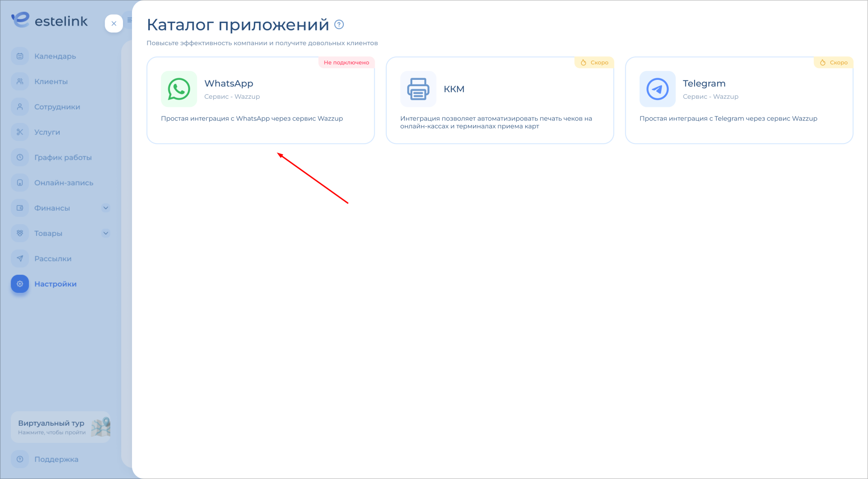The height and width of the screenshot is (479, 868).
Task: Click the subtitle Повысьте эффективность компании
Action: [x=262, y=43]
